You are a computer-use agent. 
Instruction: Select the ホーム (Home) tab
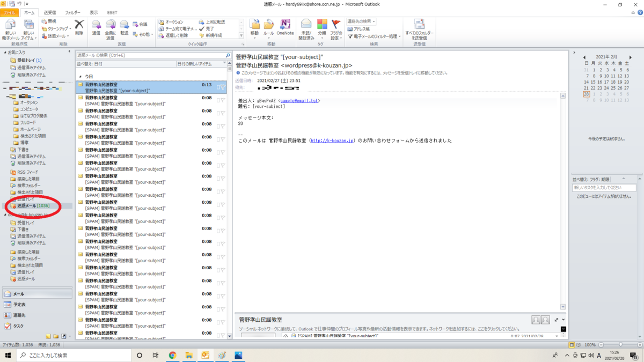click(x=30, y=12)
